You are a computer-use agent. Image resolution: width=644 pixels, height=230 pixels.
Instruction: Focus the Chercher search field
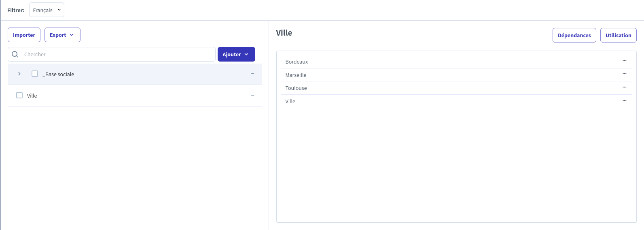click(117, 54)
